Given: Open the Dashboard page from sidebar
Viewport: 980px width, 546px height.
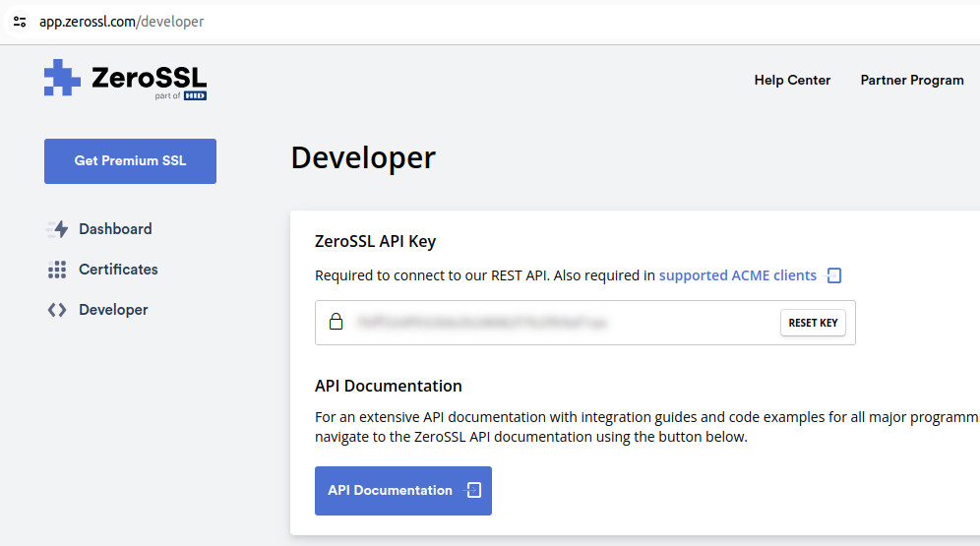Looking at the screenshot, I should point(115,229).
